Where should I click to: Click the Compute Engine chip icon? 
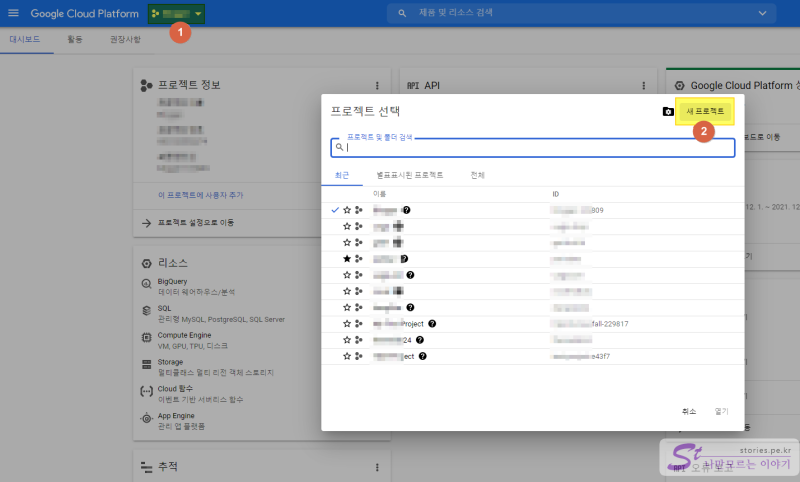point(146,337)
